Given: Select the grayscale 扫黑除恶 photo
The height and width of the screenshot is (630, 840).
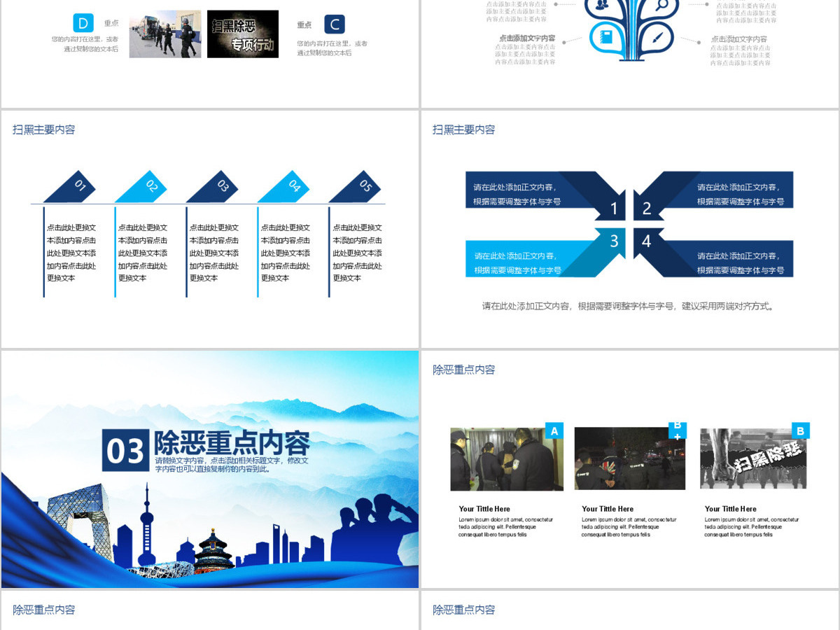Looking at the screenshot, I should pos(753,458).
